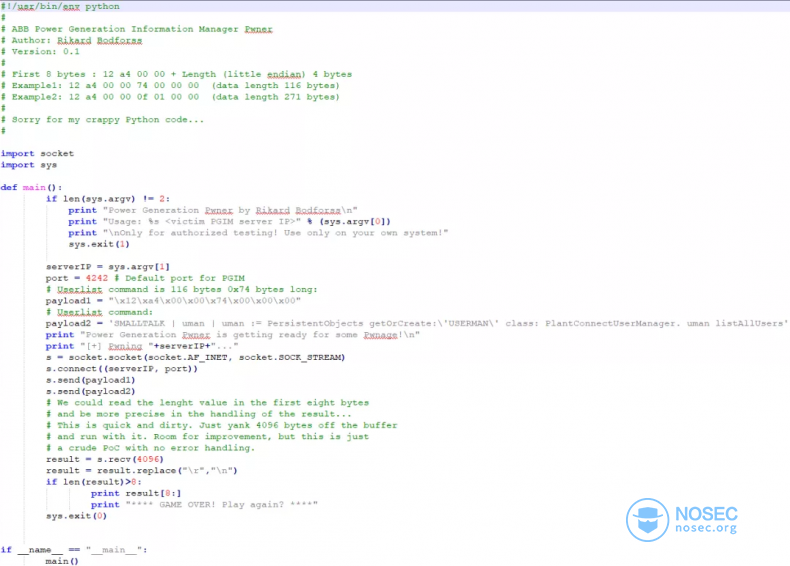
Task: Click the 'if __name__ == "__main__":' line
Action: tap(74, 550)
